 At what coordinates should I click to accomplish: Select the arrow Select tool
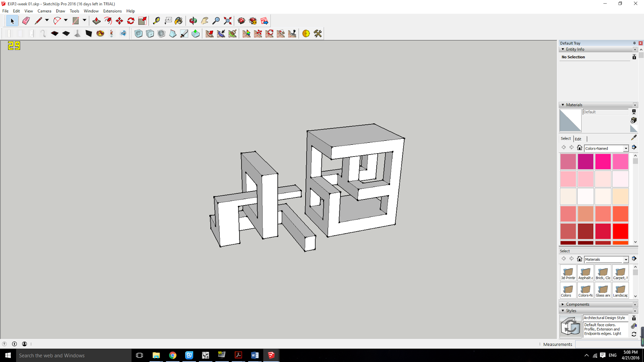click(x=12, y=21)
